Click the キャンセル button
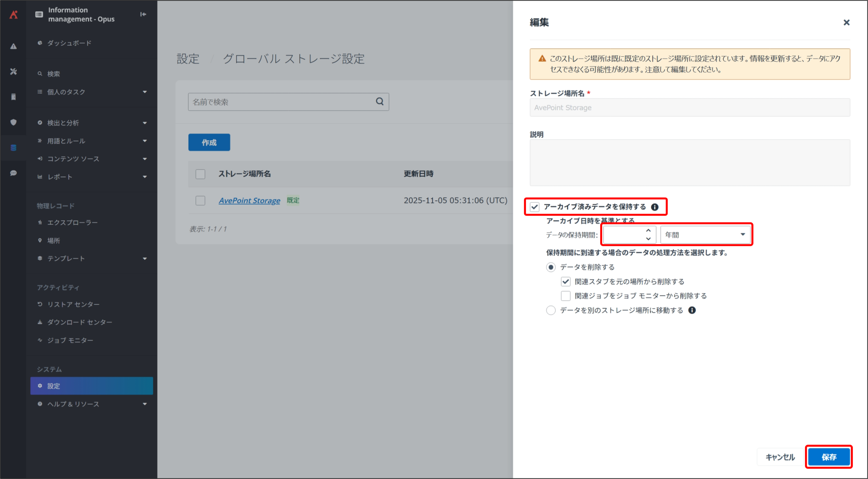The image size is (868, 479). [x=780, y=457]
